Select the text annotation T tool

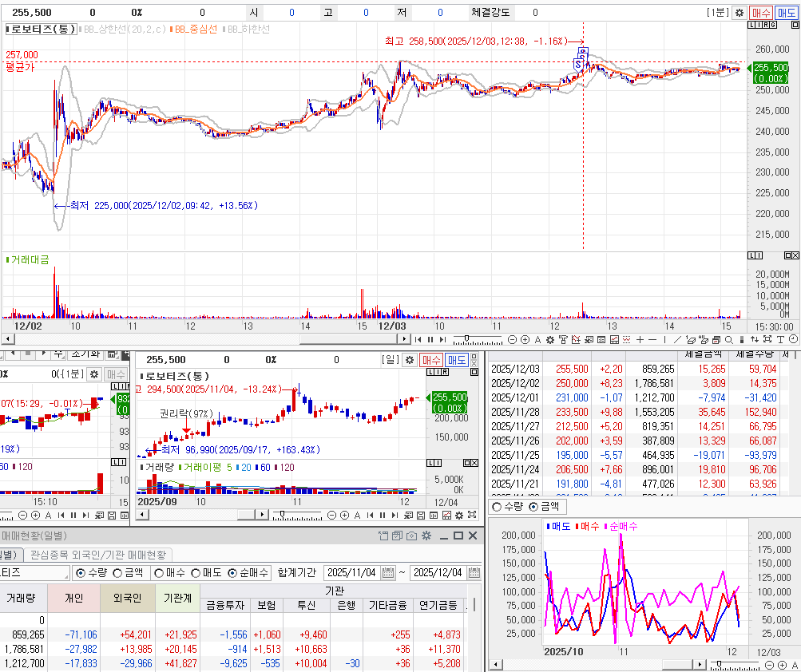(x=780, y=339)
